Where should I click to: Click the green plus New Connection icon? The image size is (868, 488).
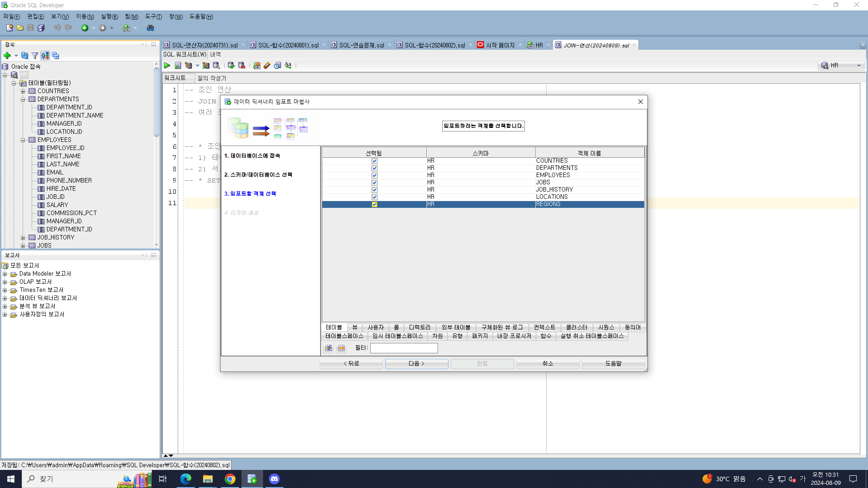[7, 56]
